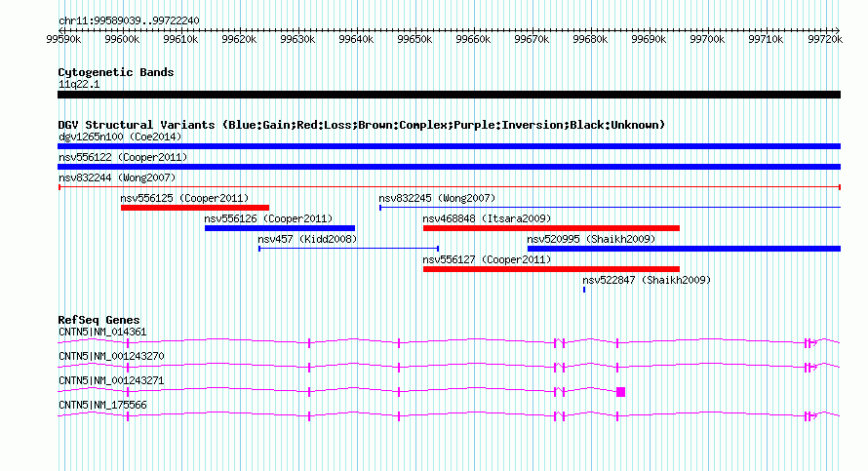Click the small nsv522847 (Shaikh2009) variant mark
The height and width of the screenshot is (471, 868).
[584, 290]
